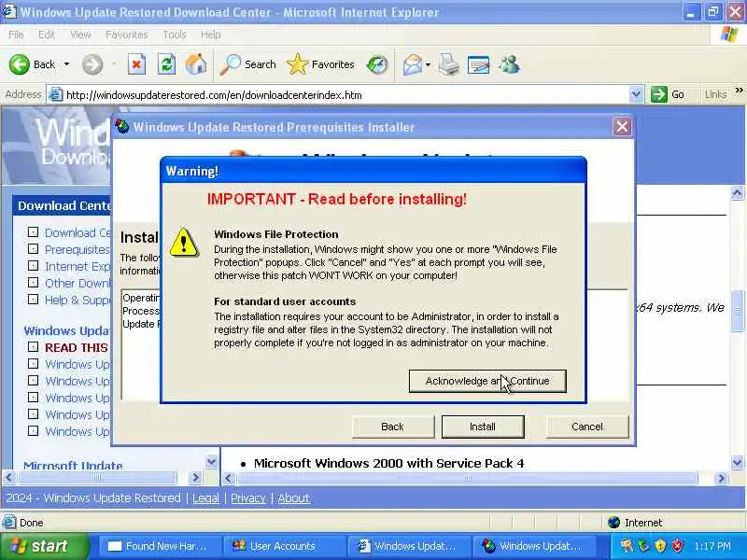747x560 pixels.
Task: Expand the Address bar dropdown
Action: point(636,94)
